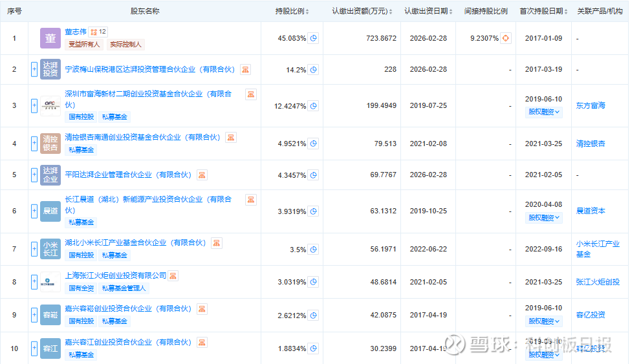This screenshot has width=630, height=364.
Task: Click the 股东名称 column header
Action: point(145,11)
